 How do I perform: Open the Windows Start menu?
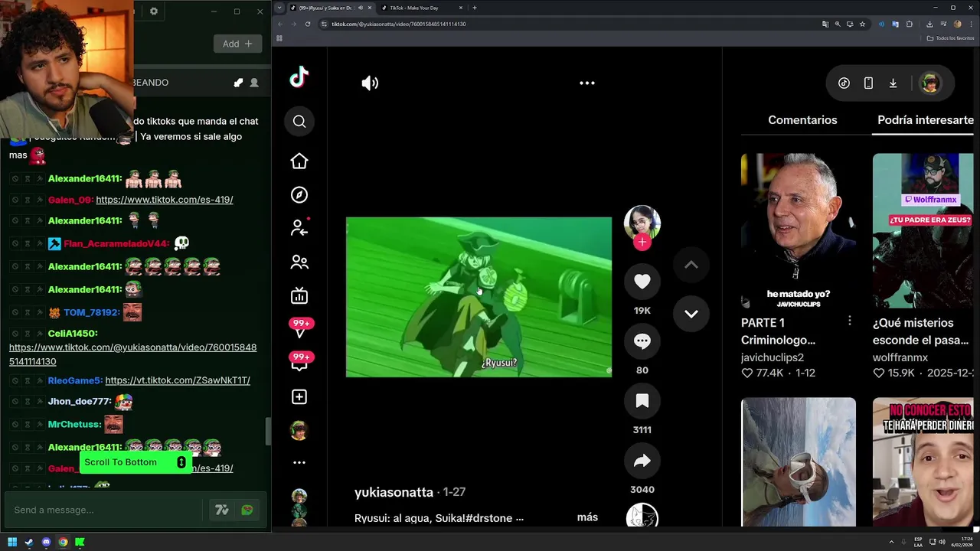[x=12, y=543]
